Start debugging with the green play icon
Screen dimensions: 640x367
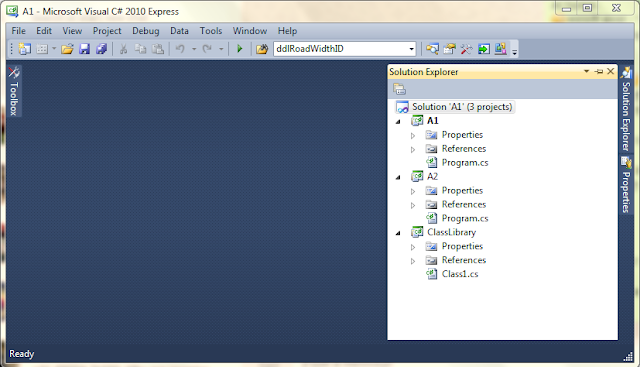tap(240, 49)
